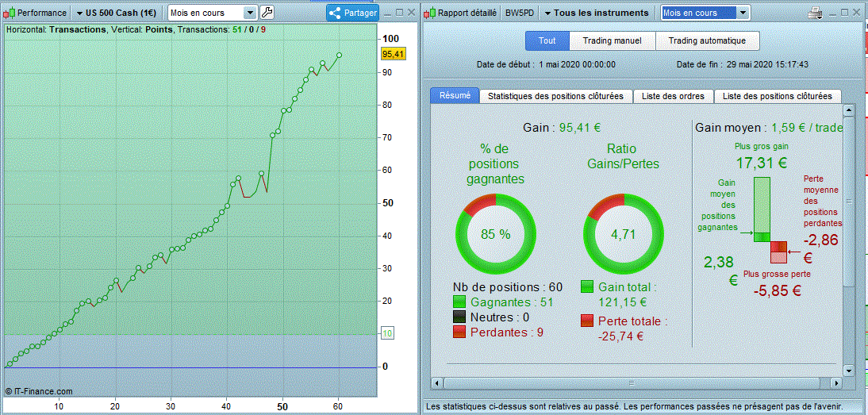Click red Perte totale legend square
Screen dimensions: 868x415
coord(587,321)
